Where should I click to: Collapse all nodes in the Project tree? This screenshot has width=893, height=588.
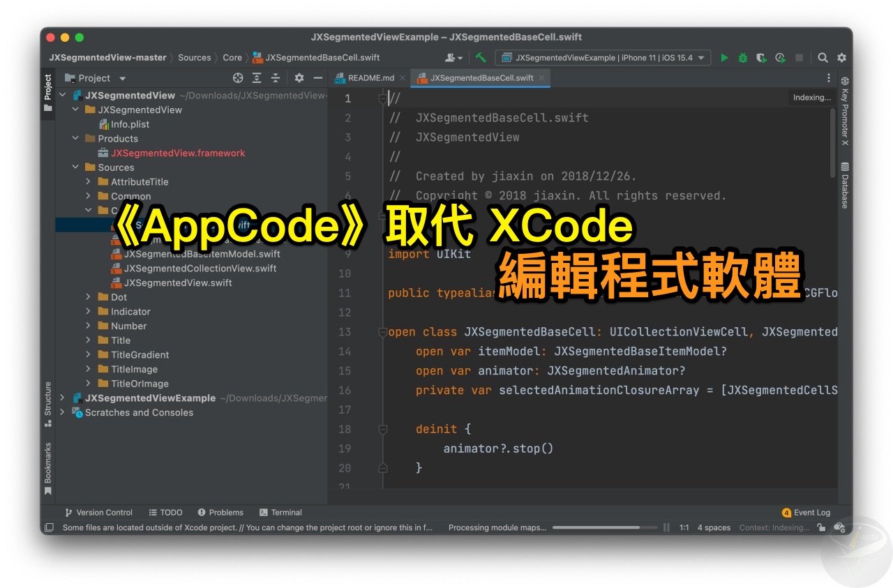click(276, 77)
